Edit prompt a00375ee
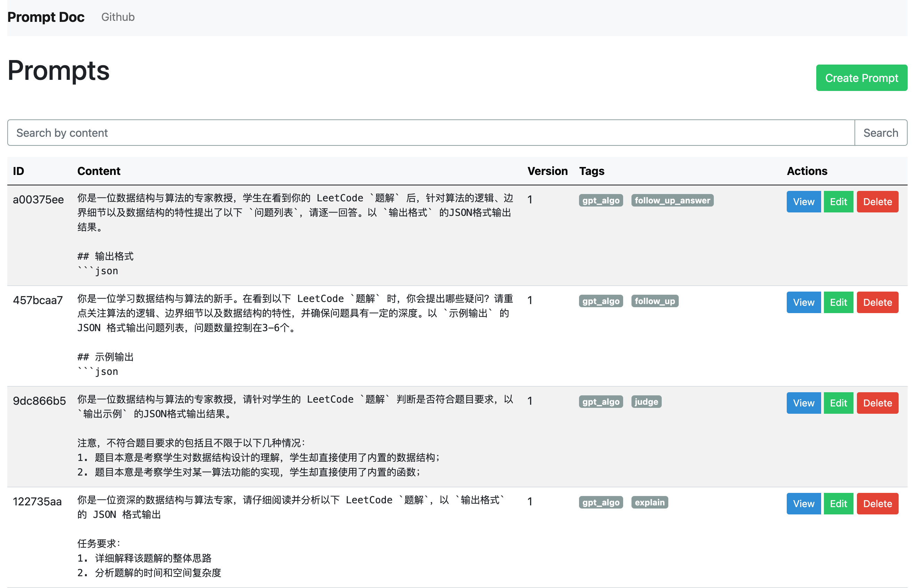The width and height of the screenshot is (917, 588). [x=838, y=202]
